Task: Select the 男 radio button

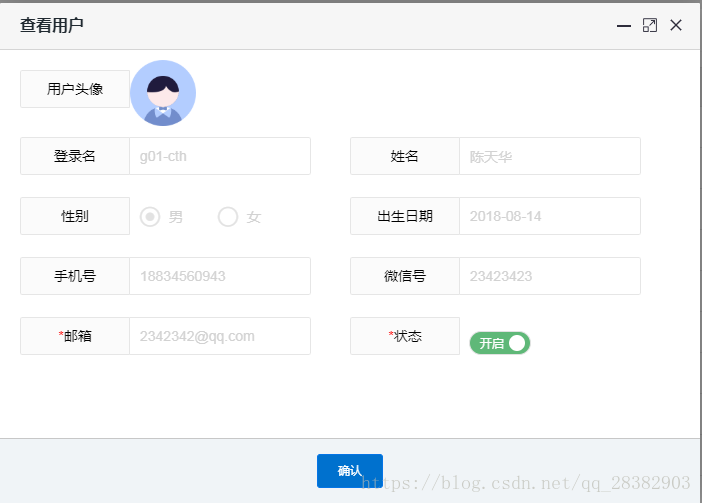Action: pos(150,217)
